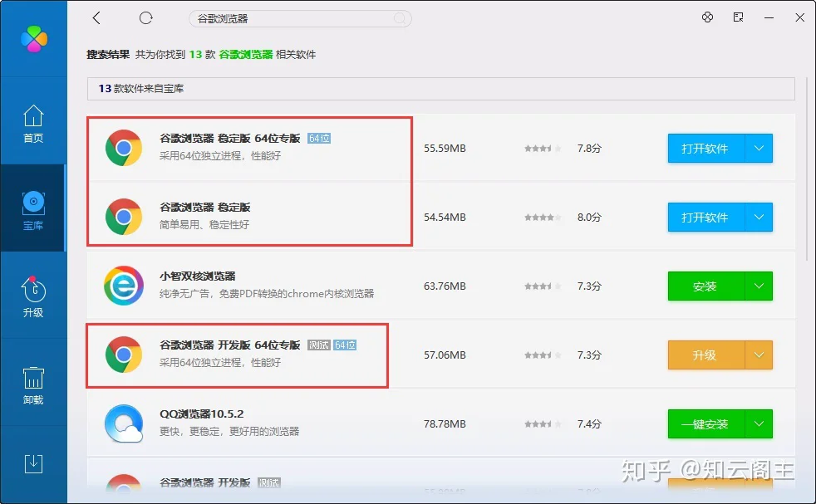The image size is (816, 504).
Task: Click description 更快，更稳定，更好用的浏览器
Action: pos(229,431)
